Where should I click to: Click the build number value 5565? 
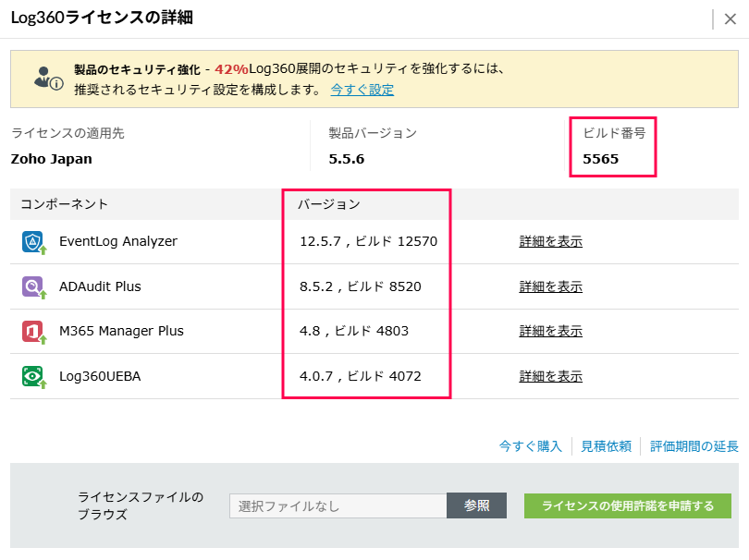click(x=600, y=159)
